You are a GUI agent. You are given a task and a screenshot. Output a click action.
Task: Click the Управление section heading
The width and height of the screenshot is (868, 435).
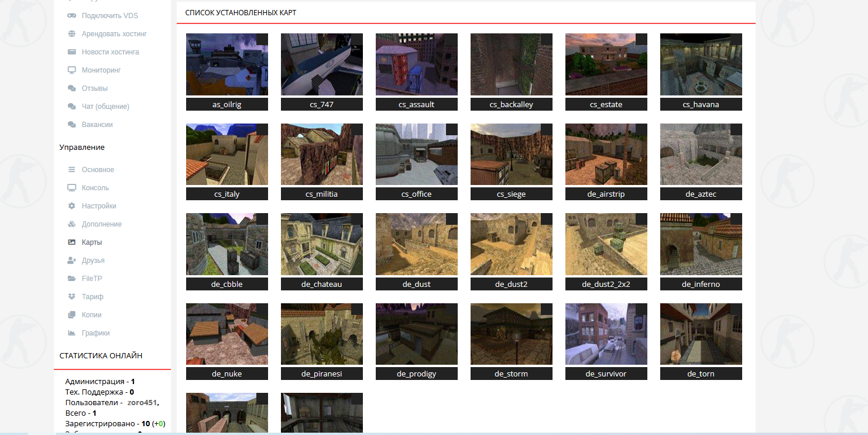click(82, 148)
